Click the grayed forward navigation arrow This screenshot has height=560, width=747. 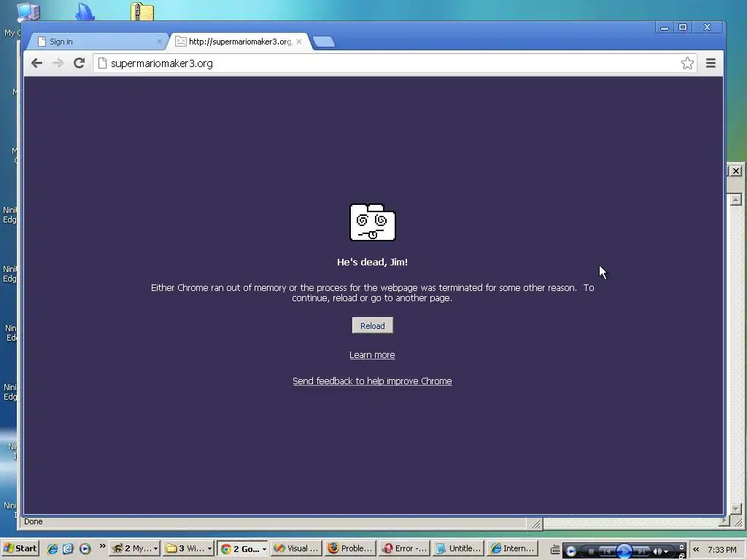point(58,63)
